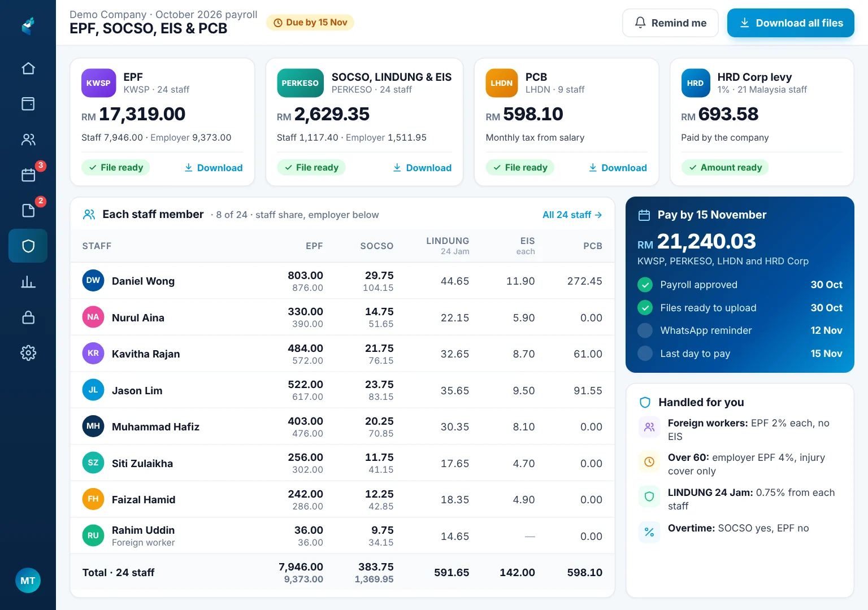Download the PCB file
868x610 pixels.
tap(618, 168)
